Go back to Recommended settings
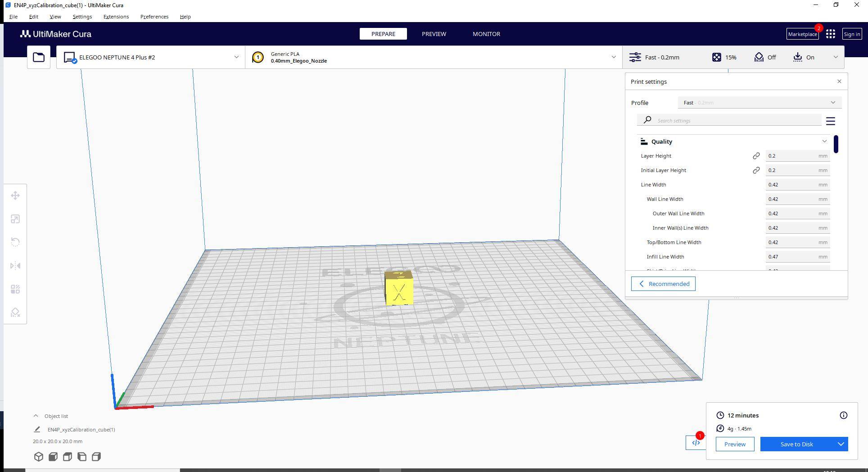This screenshot has width=868, height=472. [x=663, y=284]
